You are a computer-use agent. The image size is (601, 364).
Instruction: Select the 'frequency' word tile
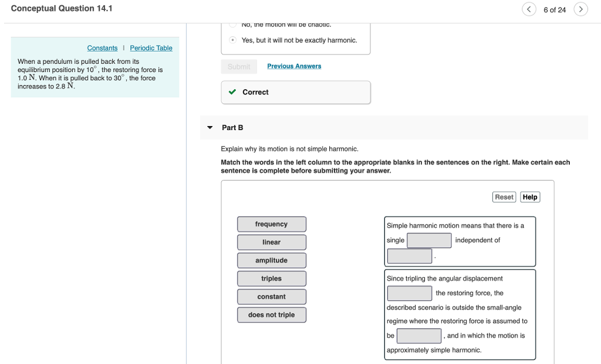271,224
